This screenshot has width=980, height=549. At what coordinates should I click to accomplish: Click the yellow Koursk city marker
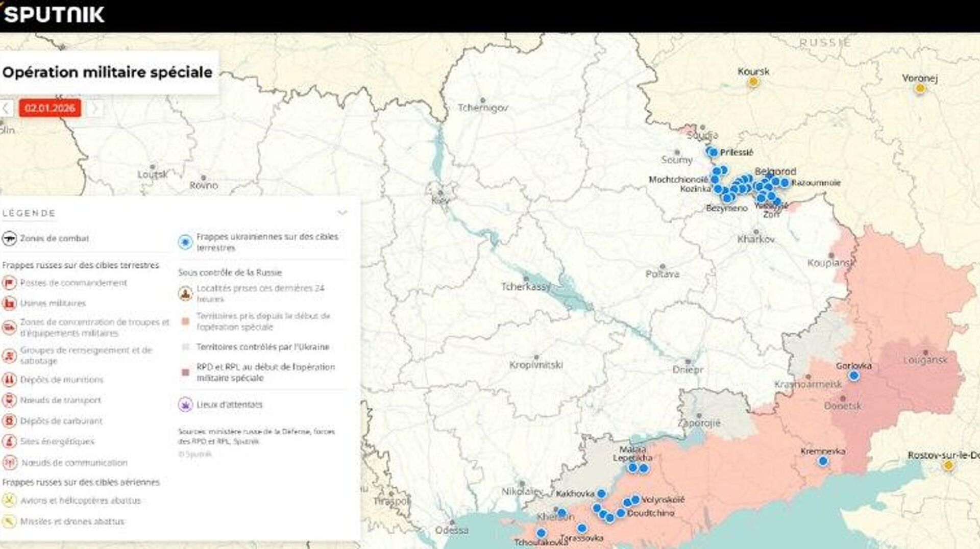[x=753, y=82]
